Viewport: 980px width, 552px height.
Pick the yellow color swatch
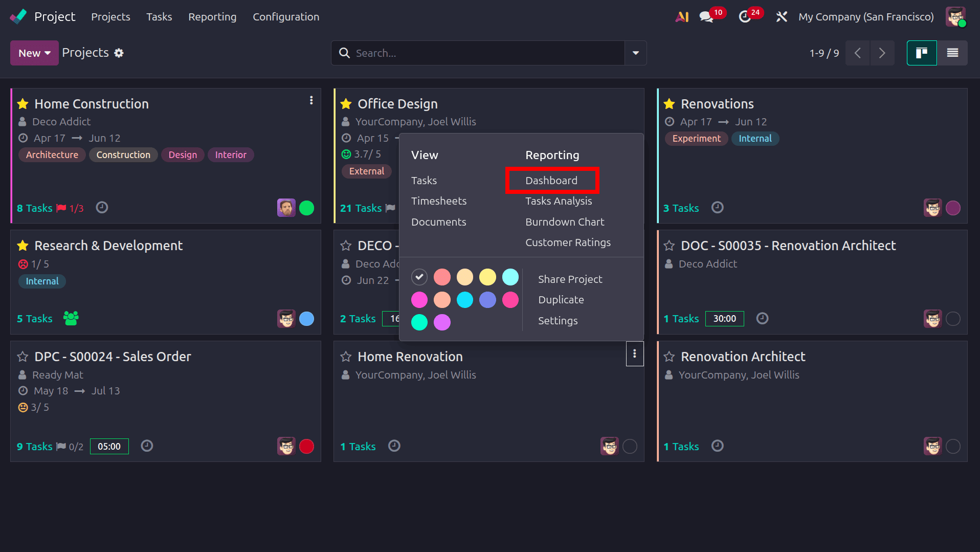coord(487,277)
